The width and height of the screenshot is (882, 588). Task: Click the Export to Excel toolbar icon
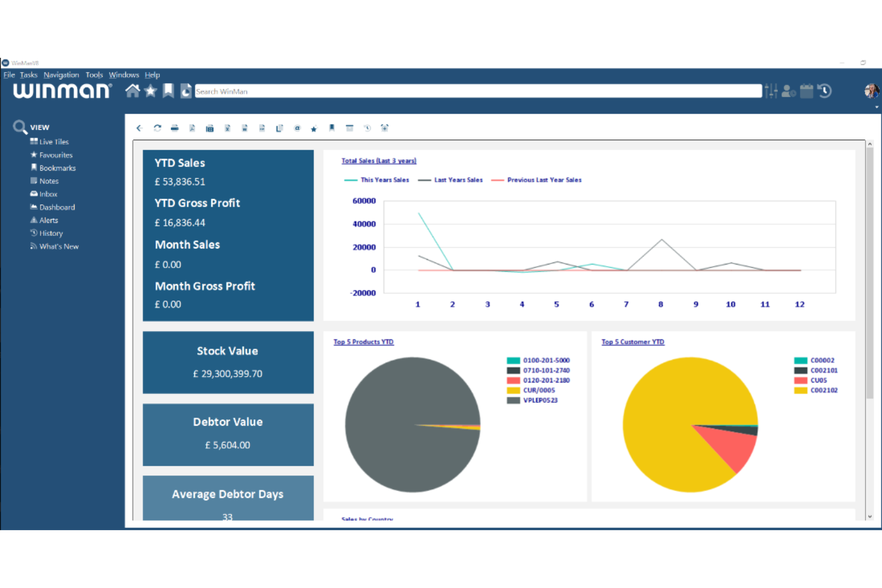(227, 127)
